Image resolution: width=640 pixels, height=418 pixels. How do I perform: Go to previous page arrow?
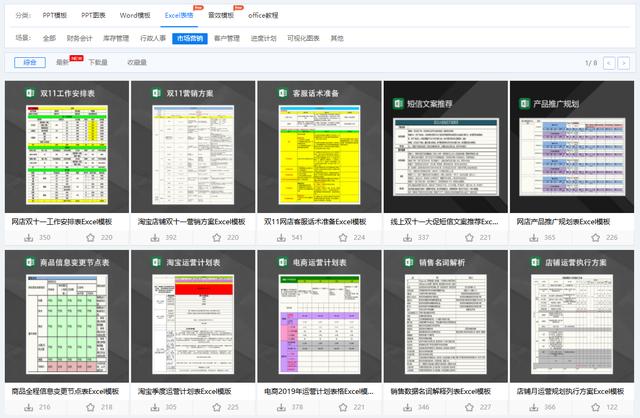pyautogui.click(x=609, y=63)
